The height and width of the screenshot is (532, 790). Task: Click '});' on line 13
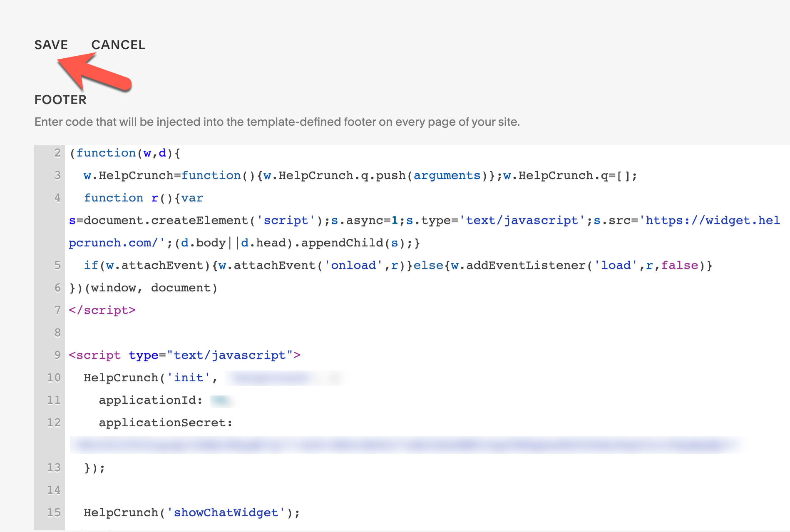click(94, 468)
